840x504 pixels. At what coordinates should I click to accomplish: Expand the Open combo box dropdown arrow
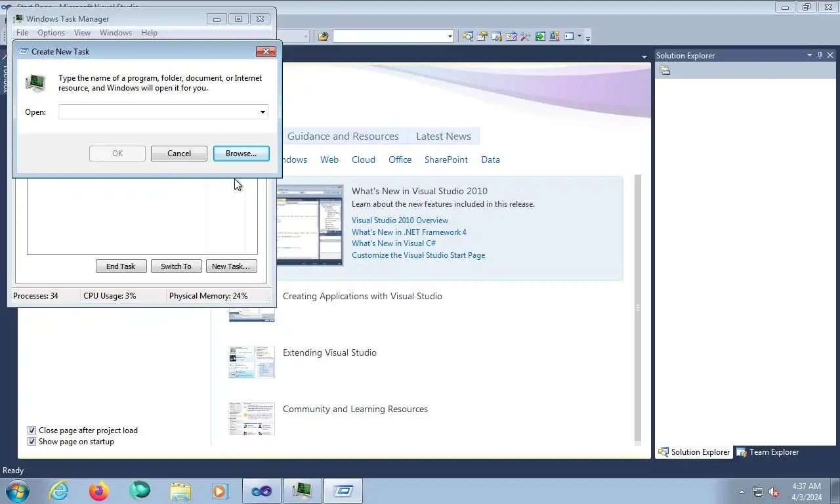click(x=262, y=112)
